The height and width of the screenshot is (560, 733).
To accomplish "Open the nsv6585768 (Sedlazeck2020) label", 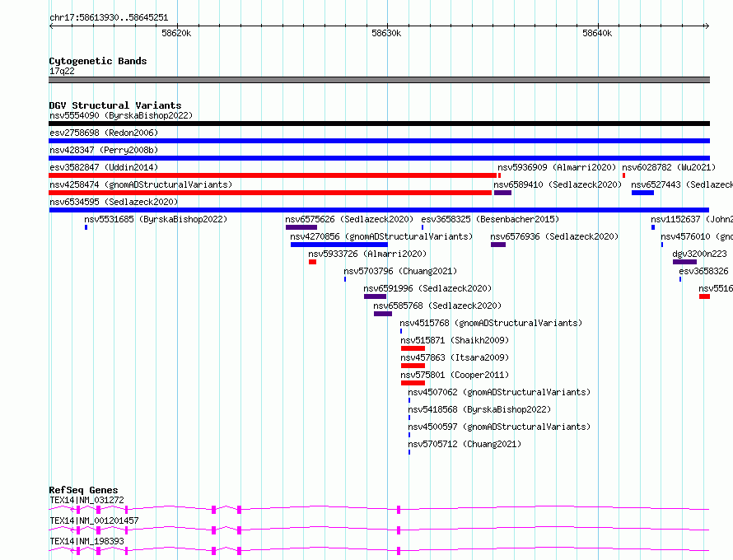I will tap(437, 306).
